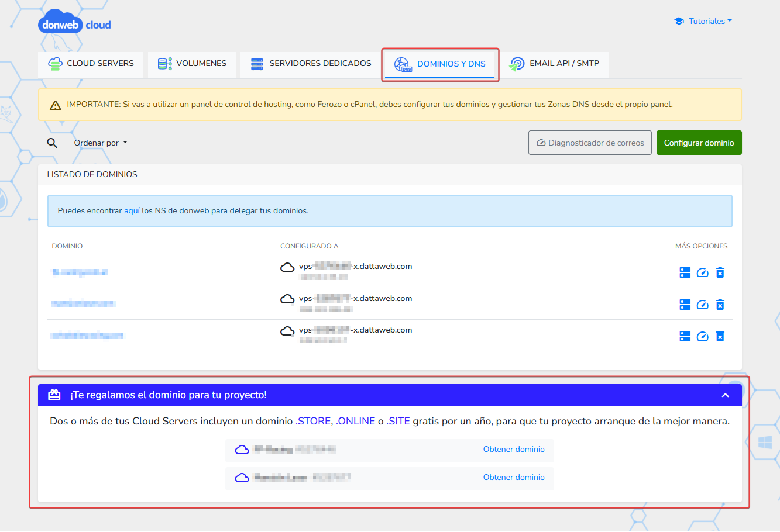Select the Email API / SMTP tab
The width and height of the screenshot is (780, 532).
click(555, 64)
